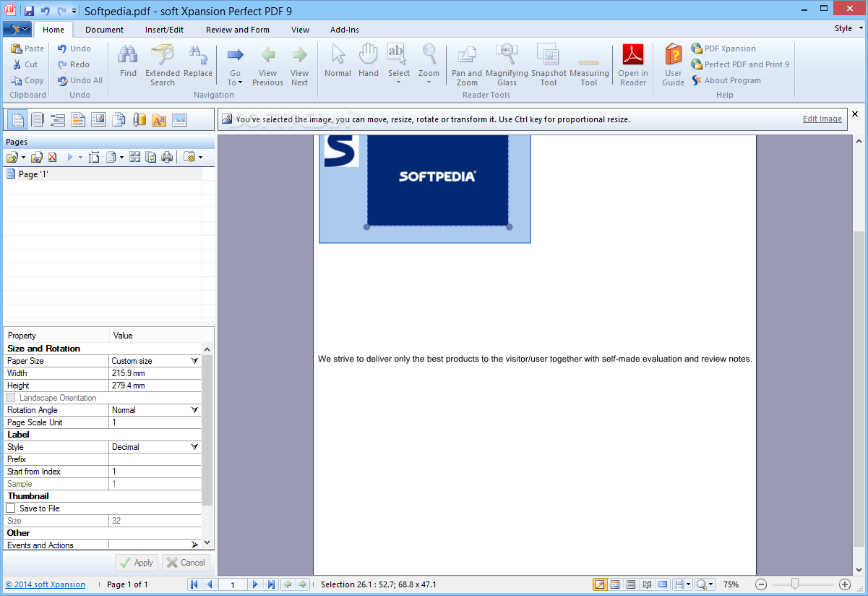Open the Zoom tool dropdown in ribbon
The width and height of the screenshot is (868, 596).
429,82
